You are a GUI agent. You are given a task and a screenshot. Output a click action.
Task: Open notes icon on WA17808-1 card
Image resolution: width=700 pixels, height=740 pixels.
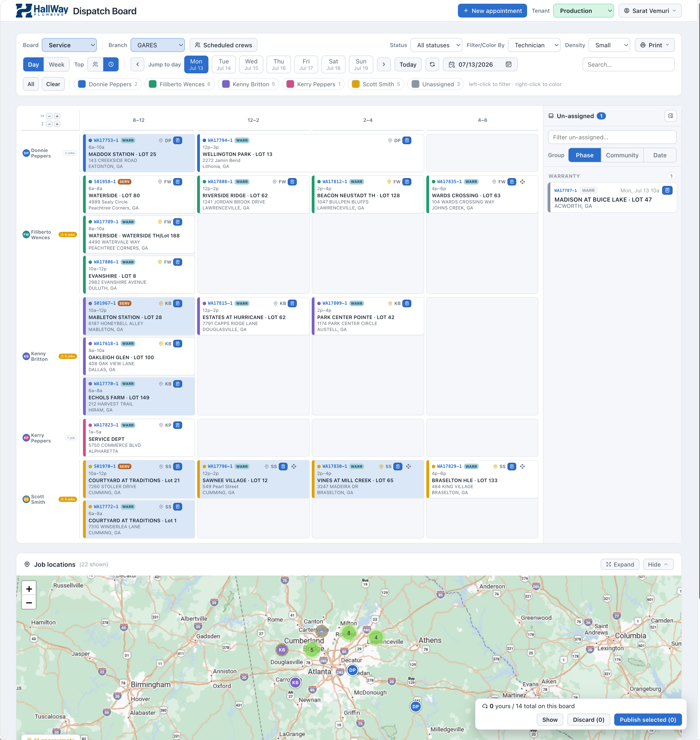point(293,182)
